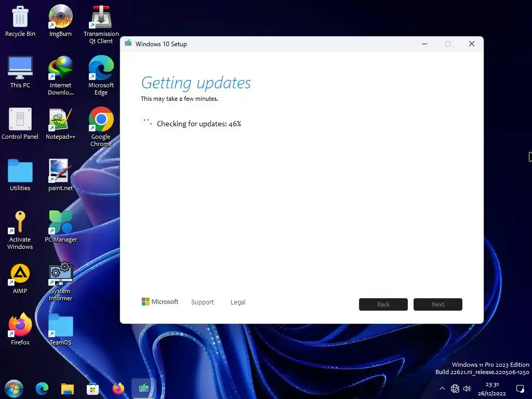Open network status tray icon
The image size is (532, 399).
coord(455,389)
